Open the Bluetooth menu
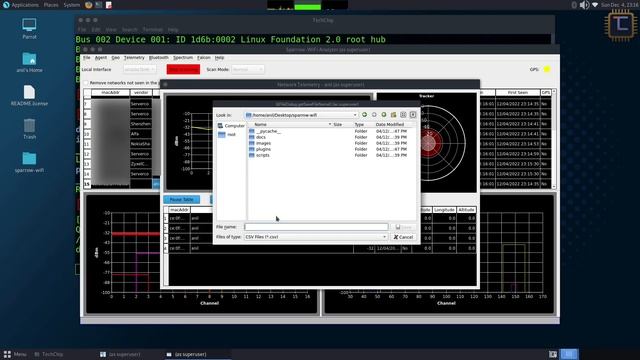Image resolution: width=640 pixels, height=360 pixels. pyautogui.click(x=159, y=58)
